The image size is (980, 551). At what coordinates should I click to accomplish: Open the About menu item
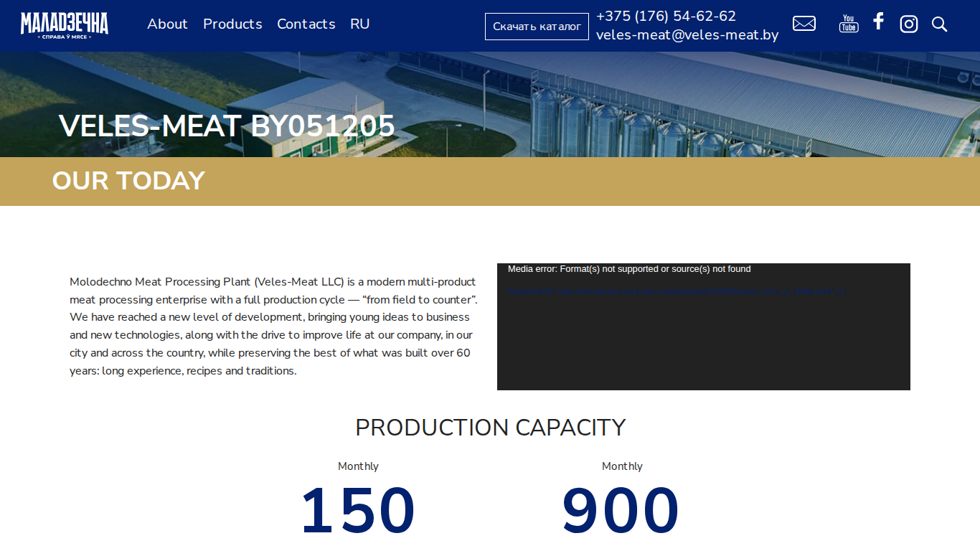click(x=167, y=24)
